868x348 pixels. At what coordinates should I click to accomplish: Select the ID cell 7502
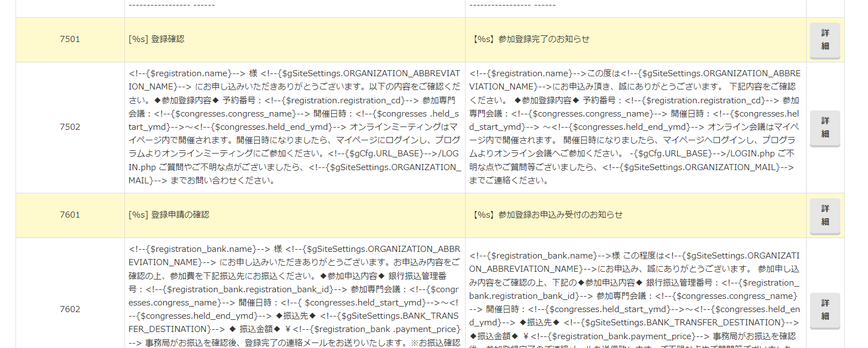[70, 127]
